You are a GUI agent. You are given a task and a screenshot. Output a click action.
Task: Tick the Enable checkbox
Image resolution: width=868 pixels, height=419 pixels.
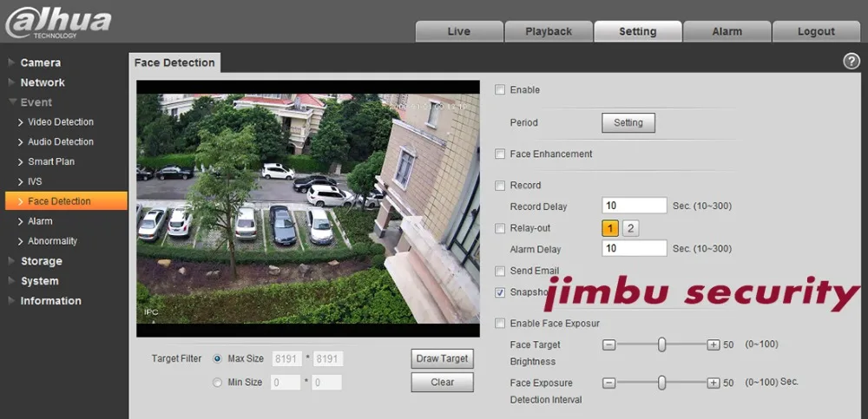point(500,89)
